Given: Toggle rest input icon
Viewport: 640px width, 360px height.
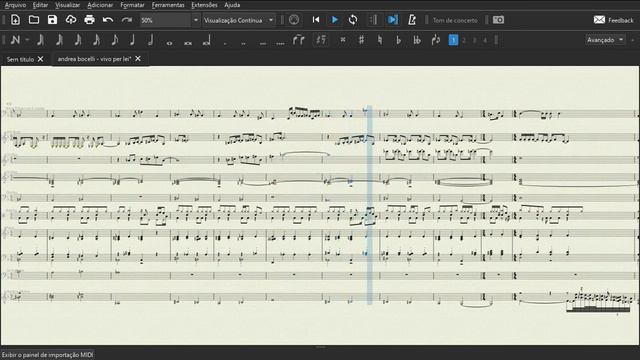Looking at the screenshot, I should point(321,40).
